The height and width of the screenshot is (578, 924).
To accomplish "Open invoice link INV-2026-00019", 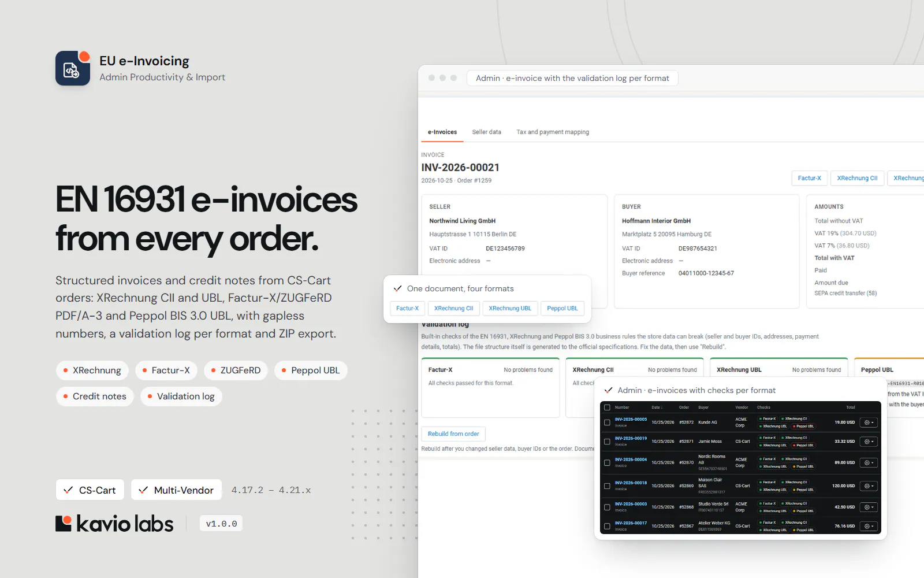I will coord(631,438).
